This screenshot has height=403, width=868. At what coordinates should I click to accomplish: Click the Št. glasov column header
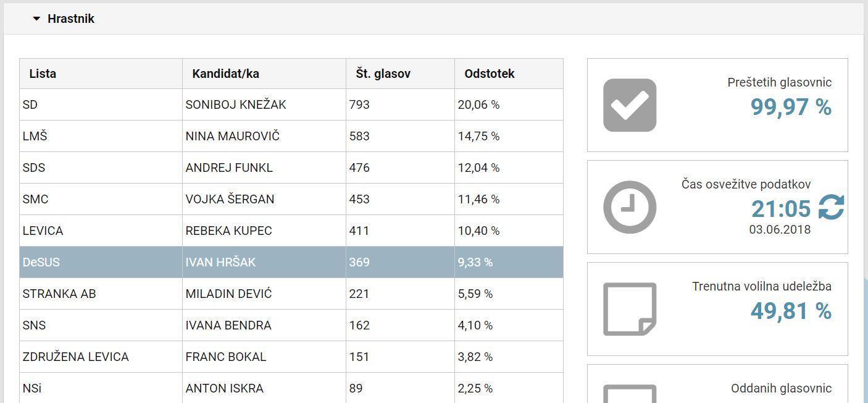383,74
